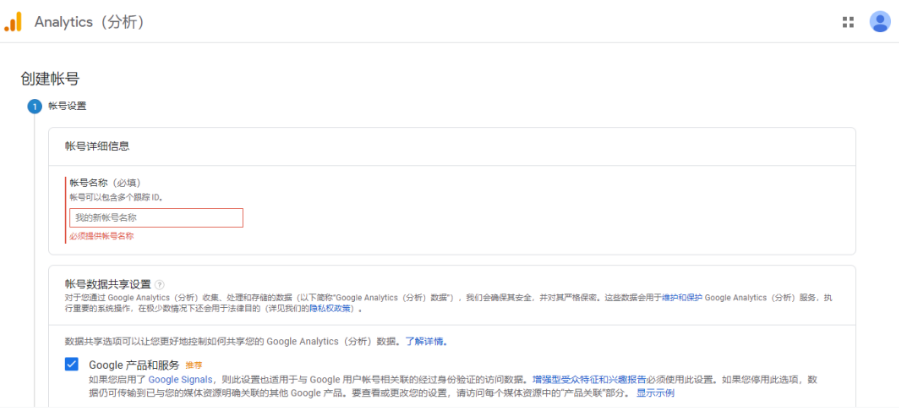
Task: Click the 帐号名称（必填） label
Action: point(105,183)
